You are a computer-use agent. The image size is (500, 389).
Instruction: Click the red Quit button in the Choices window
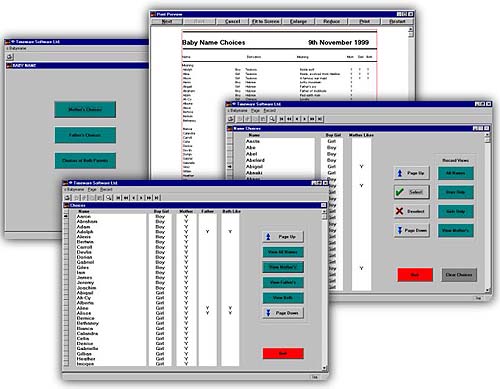283,353
